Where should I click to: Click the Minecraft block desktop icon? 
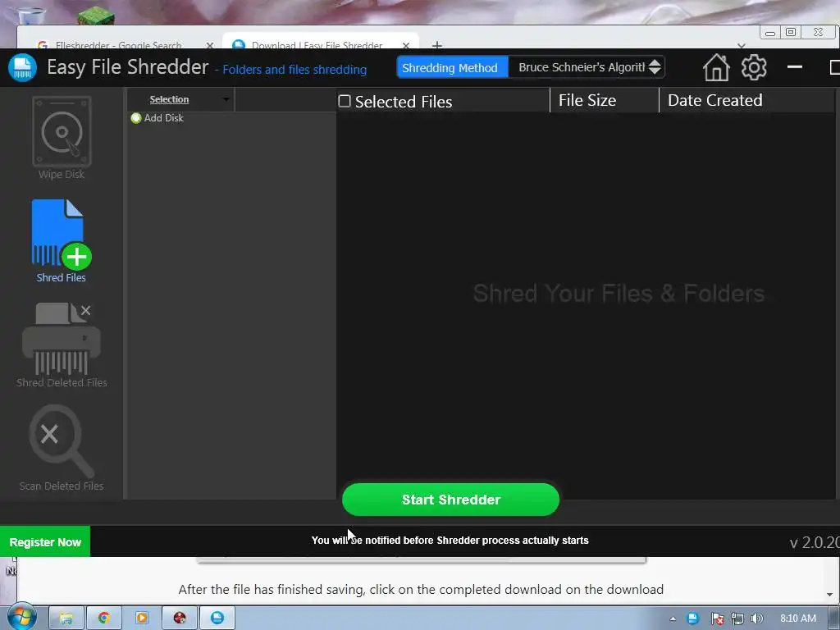coord(95,15)
